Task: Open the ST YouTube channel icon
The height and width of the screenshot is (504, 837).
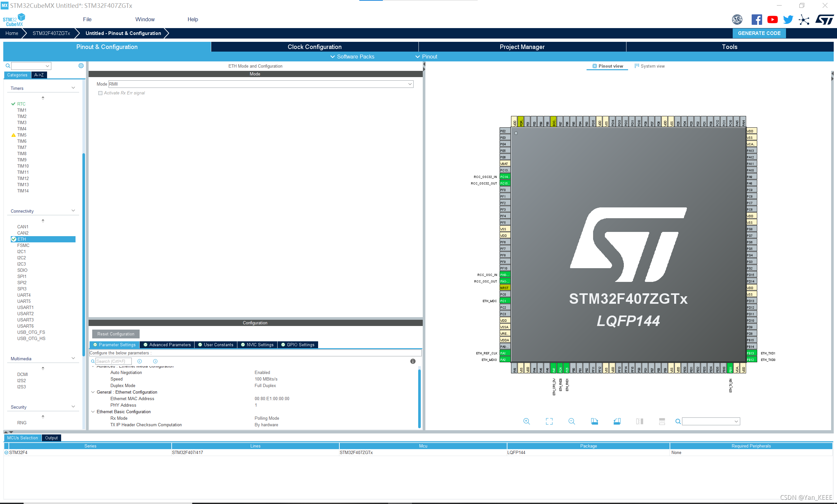Action: [772, 20]
